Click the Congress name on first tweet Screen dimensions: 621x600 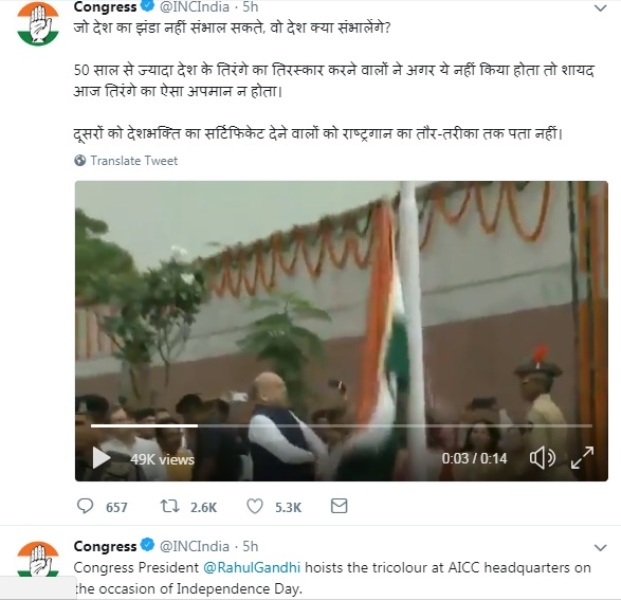(x=105, y=7)
